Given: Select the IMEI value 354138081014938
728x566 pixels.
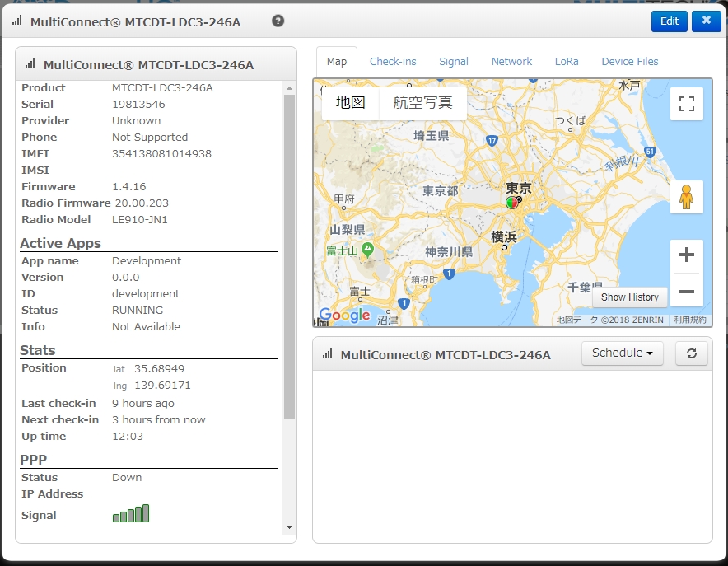Looking at the screenshot, I should point(161,154).
